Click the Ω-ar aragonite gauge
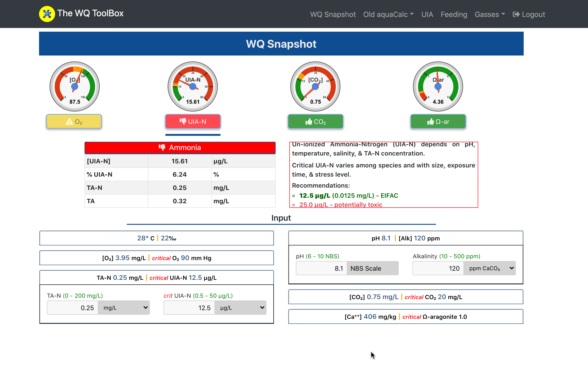 tap(438, 86)
